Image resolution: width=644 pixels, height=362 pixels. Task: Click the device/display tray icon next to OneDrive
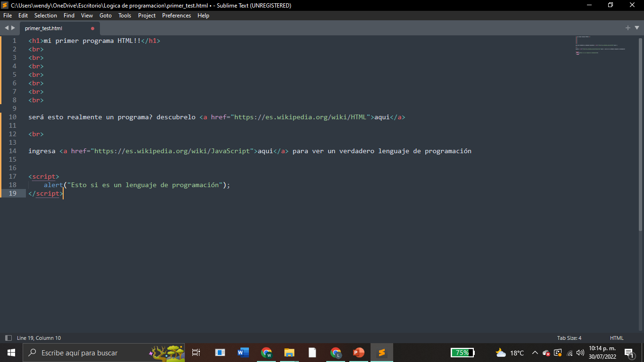tap(558, 353)
